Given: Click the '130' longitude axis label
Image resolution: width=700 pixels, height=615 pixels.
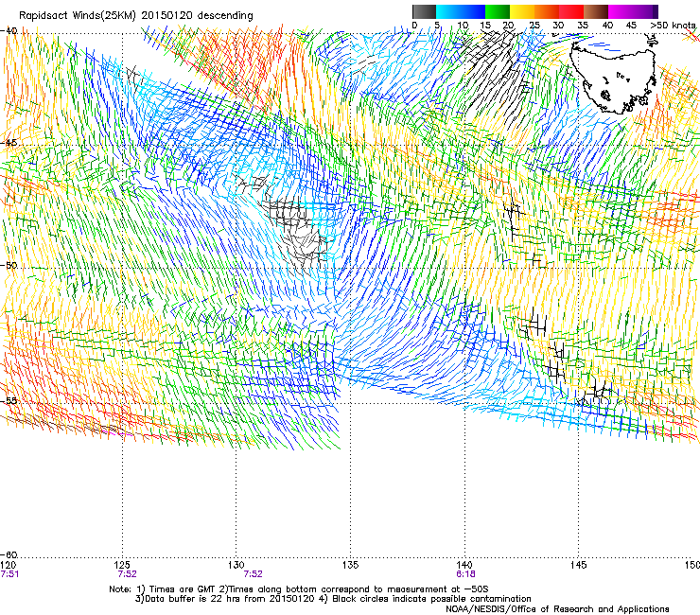Looking at the screenshot, I should [236, 565].
